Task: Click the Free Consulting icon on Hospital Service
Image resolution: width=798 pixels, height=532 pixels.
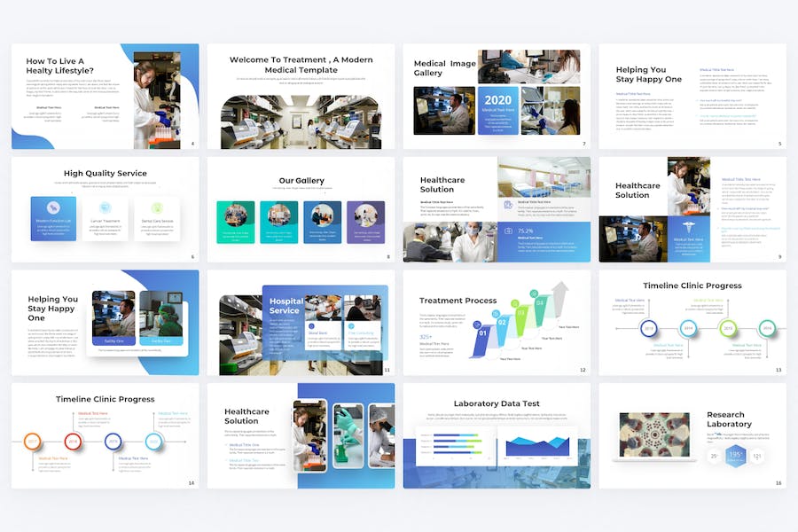Action: click(x=351, y=327)
